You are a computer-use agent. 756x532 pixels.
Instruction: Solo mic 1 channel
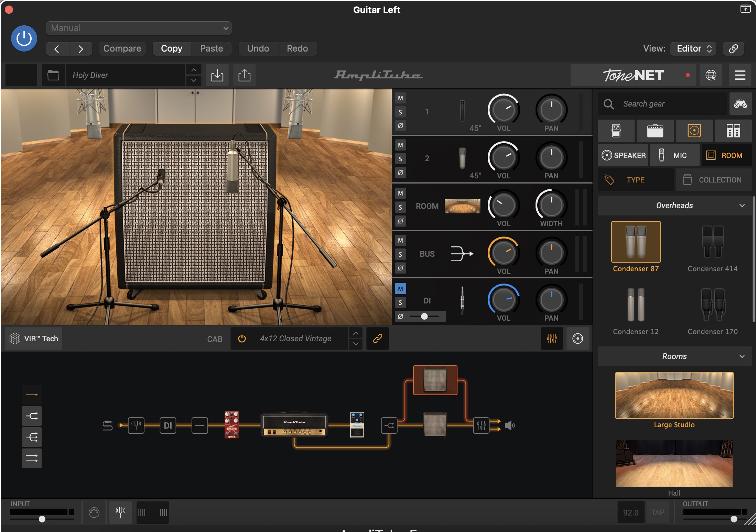tap(400, 112)
